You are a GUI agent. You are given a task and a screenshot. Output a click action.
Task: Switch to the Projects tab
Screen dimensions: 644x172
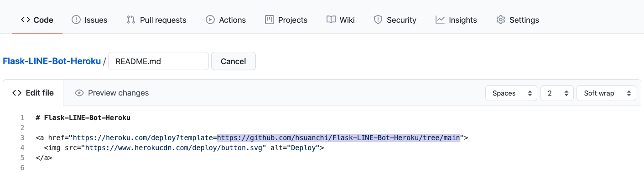pos(286,20)
